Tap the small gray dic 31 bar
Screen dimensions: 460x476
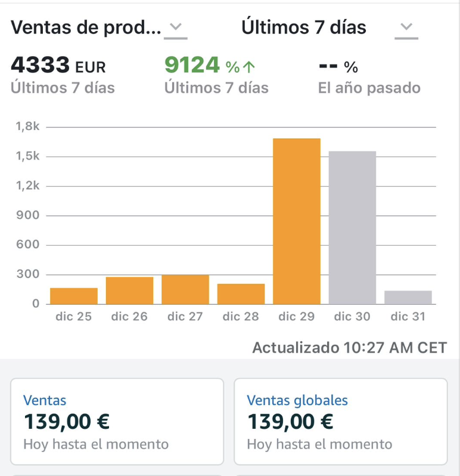408,297
